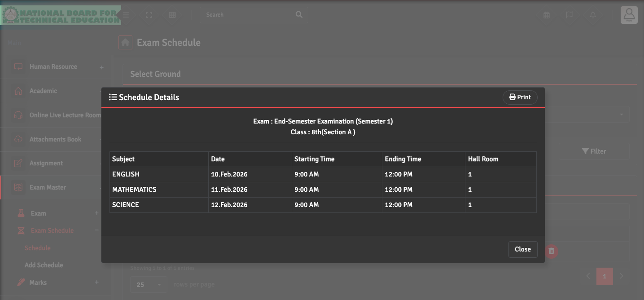Screen dimensions: 644x300
Task: Expand the Human Resource menu
Action: (53, 67)
